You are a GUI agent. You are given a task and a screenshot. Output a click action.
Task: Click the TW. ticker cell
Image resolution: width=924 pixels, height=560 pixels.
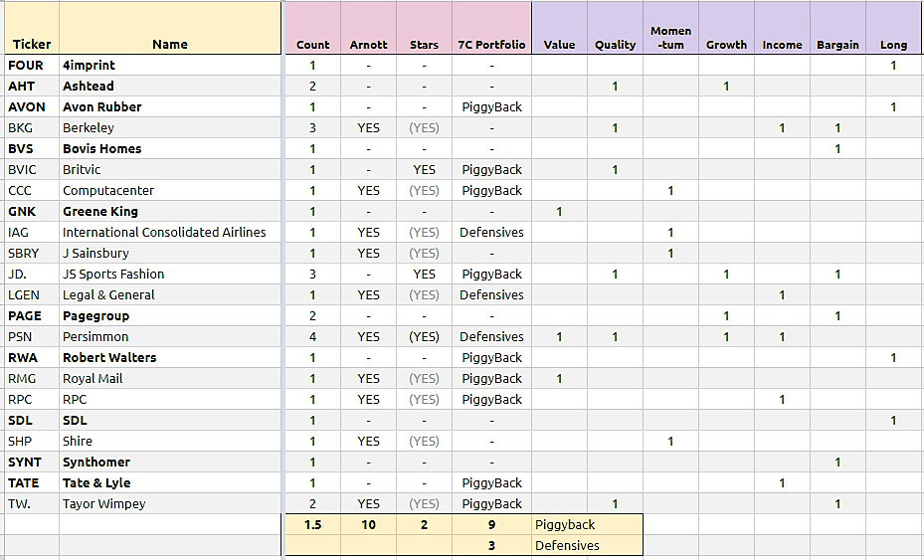32,504
